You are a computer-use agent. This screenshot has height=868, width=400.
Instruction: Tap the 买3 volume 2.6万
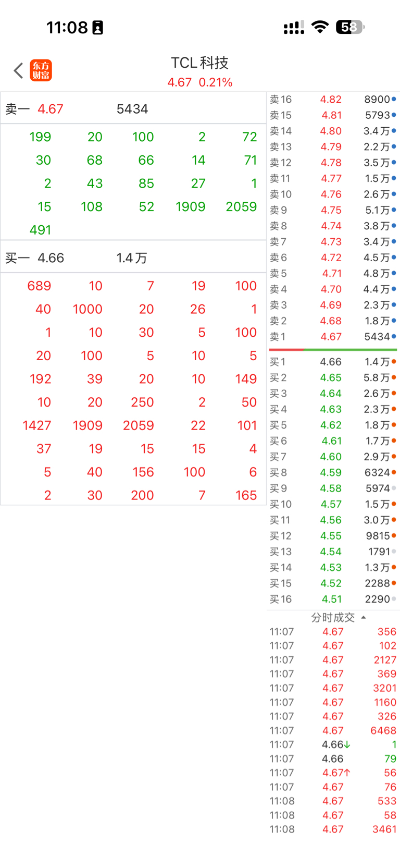(377, 394)
